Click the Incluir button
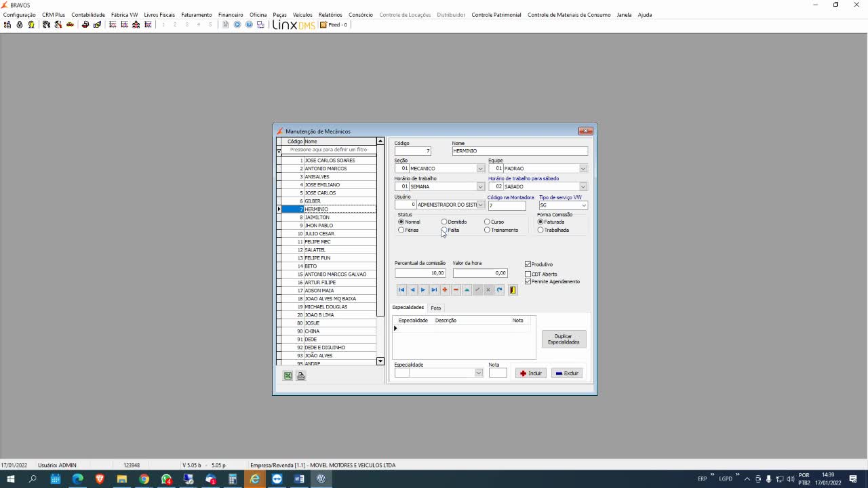Screen dimensions: 868x488 (x=531, y=373)
